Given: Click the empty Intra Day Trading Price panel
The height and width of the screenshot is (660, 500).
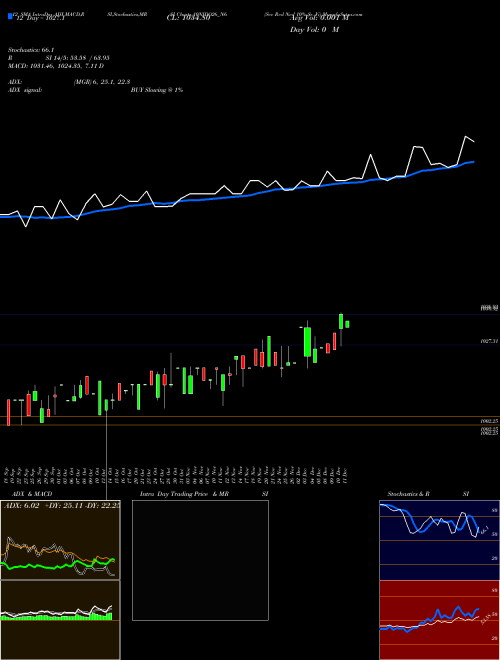Looking at the screenshot, I should (200, 560).
